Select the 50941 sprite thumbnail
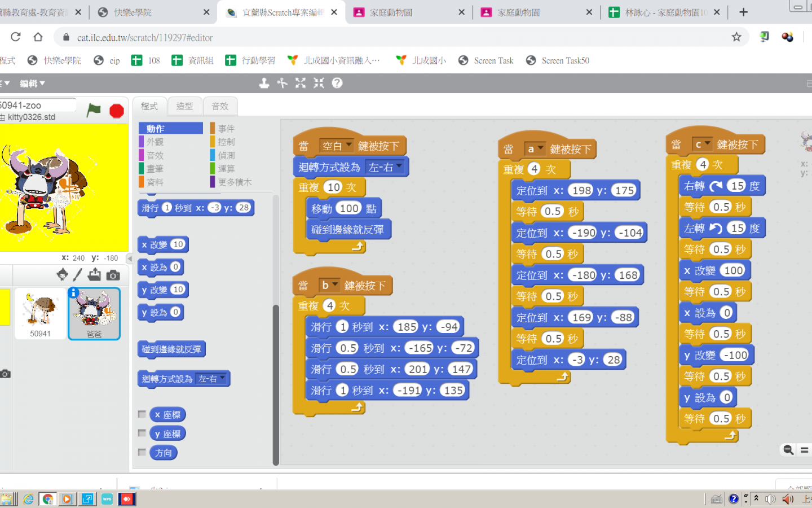The image size is (812, 508). (x=40, y=314)
